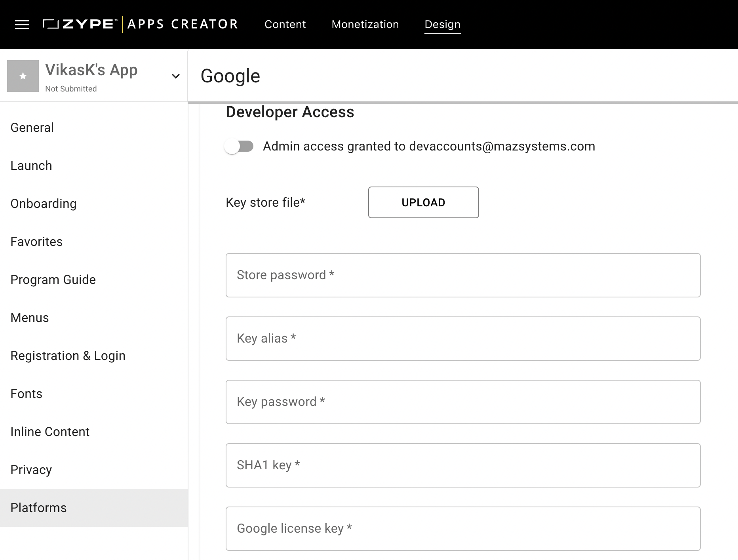The image size is (738, 560).
Task: Click the Not Submitted status text
Action: click(x=71, y=89)
